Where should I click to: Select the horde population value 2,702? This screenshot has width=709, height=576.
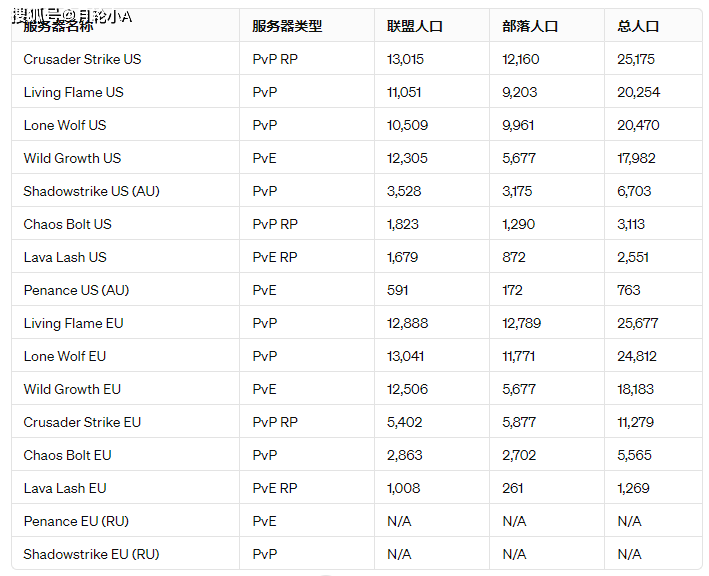(519, 455)
